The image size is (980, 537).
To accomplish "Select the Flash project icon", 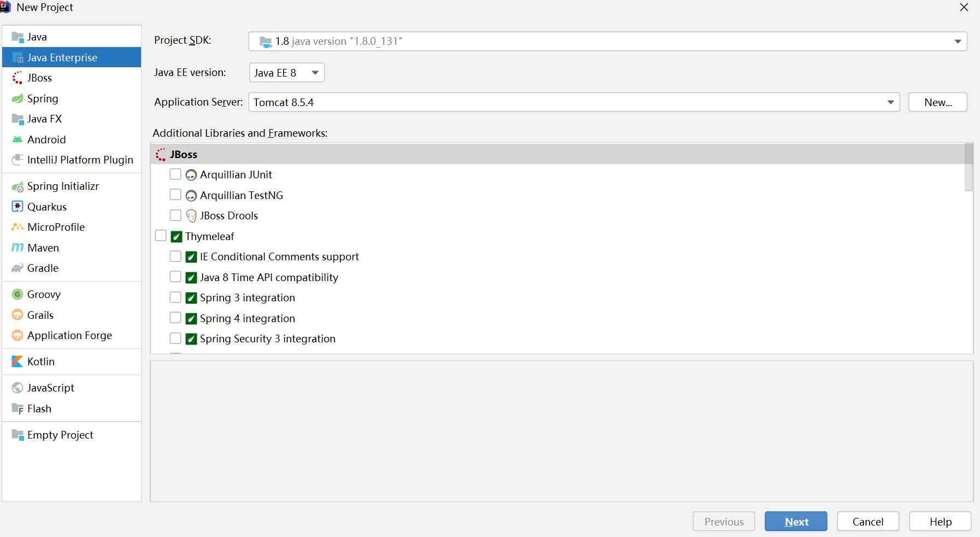I will coord(17,409).
